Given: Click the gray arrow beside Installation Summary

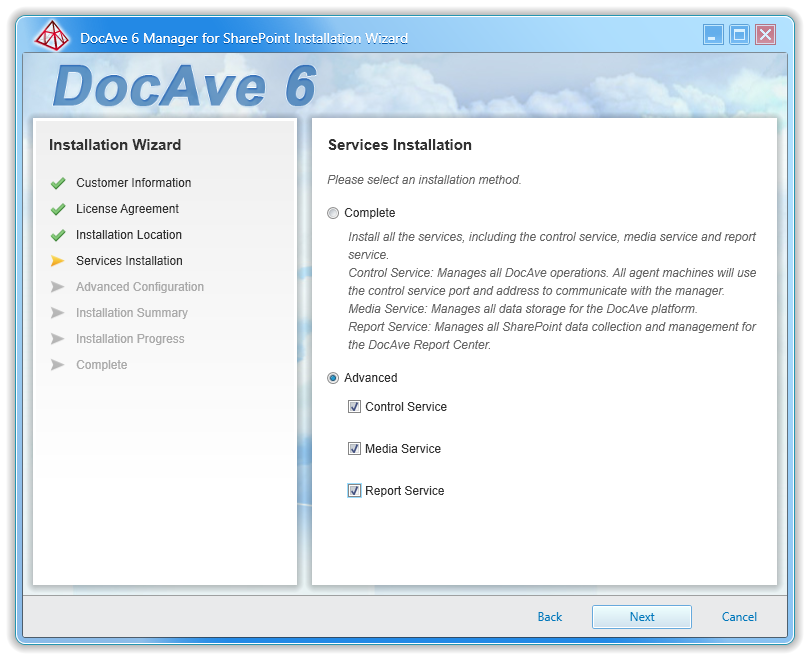Looking at the screenshot, I should click(x=58, y=313).
